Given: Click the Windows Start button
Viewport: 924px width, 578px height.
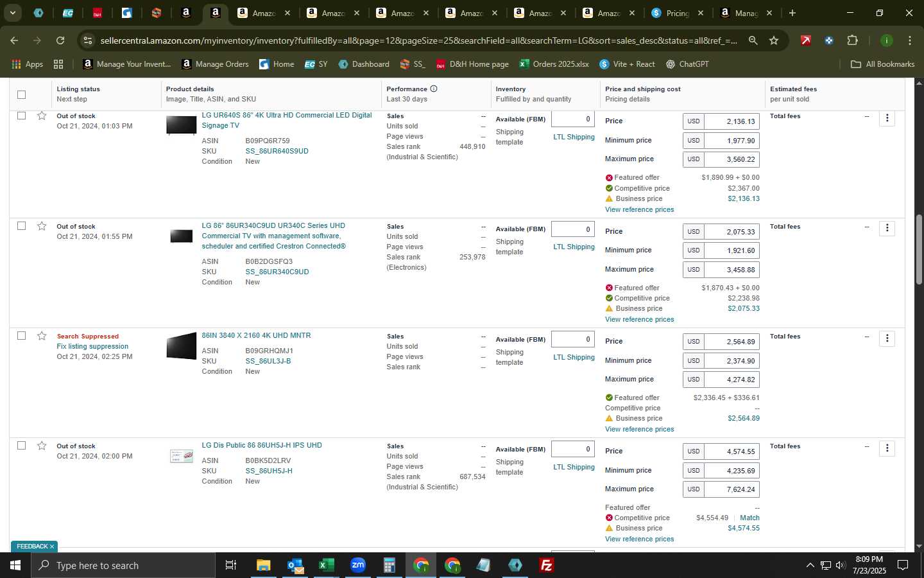Looking at the screenshot, I should point(15,565).
